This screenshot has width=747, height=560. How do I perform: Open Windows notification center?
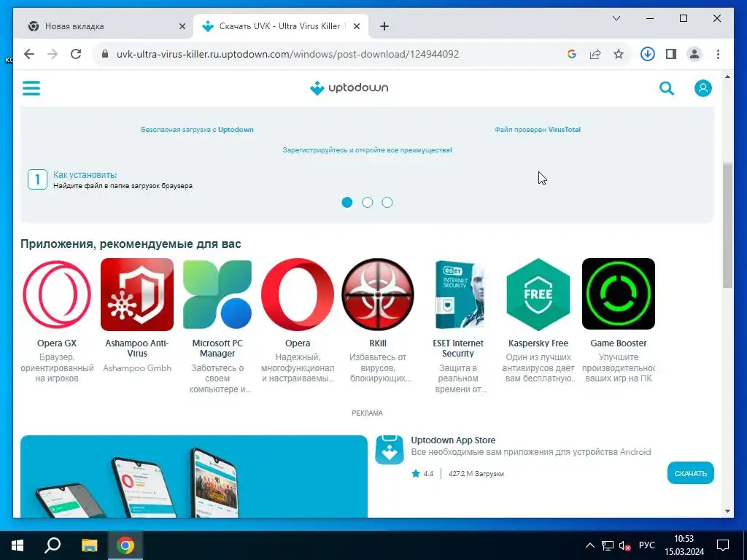coord(723,545)
